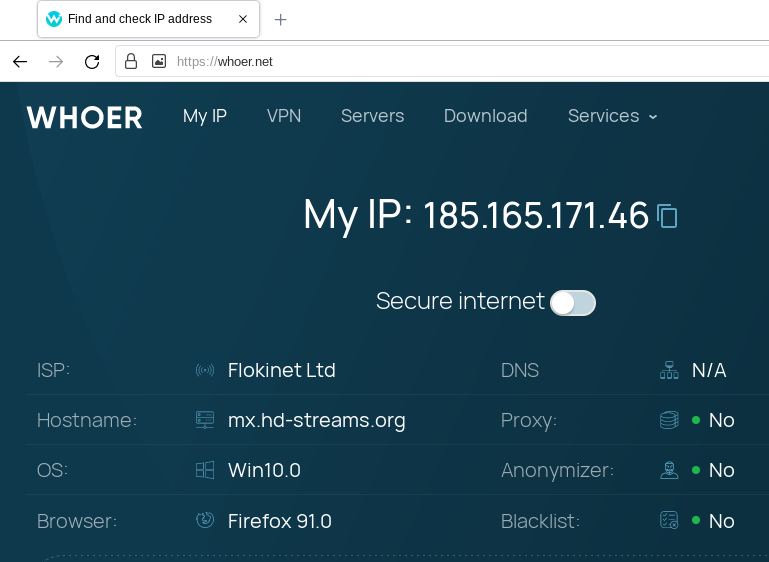Open a new tab with the plus button
769x562 pixels.
click(281, 20)
